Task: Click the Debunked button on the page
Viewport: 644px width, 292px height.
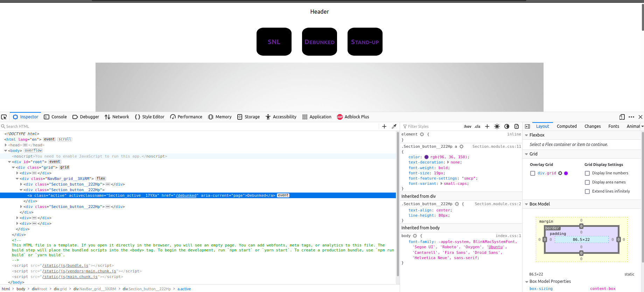Action: pos(320,42)
